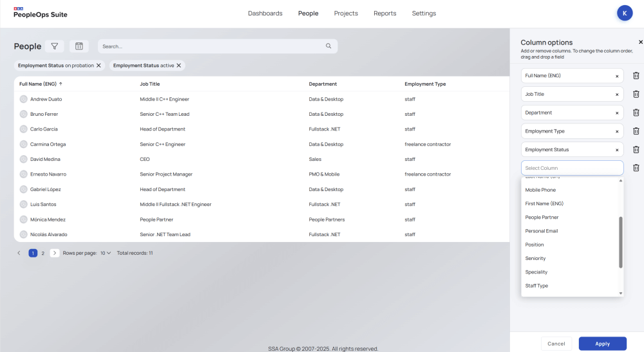Remove the 'active' Employment Status filter chip
This screenshot has height=352, width=644.
pyautogui.click(x=179, y=66)
